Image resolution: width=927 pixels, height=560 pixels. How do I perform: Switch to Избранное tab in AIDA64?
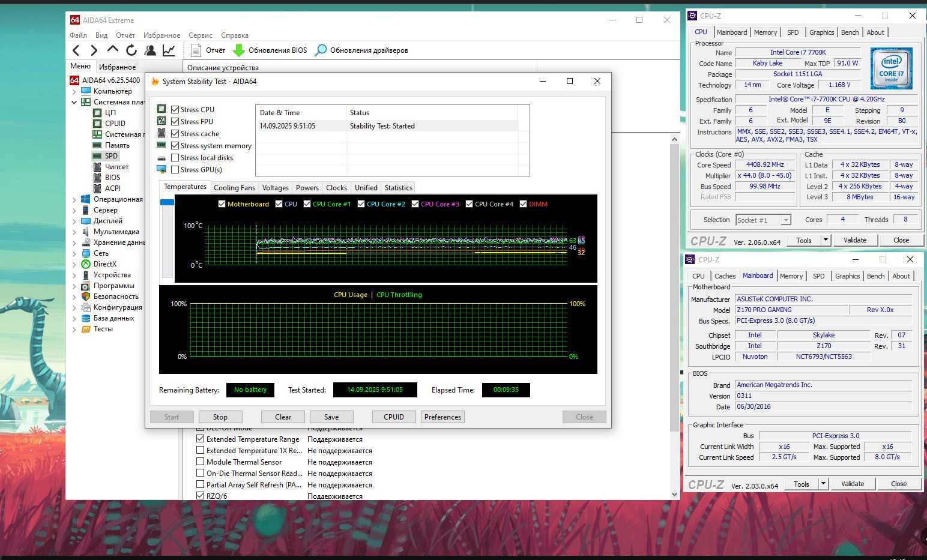pyautogui.click(x=117, y=67)
